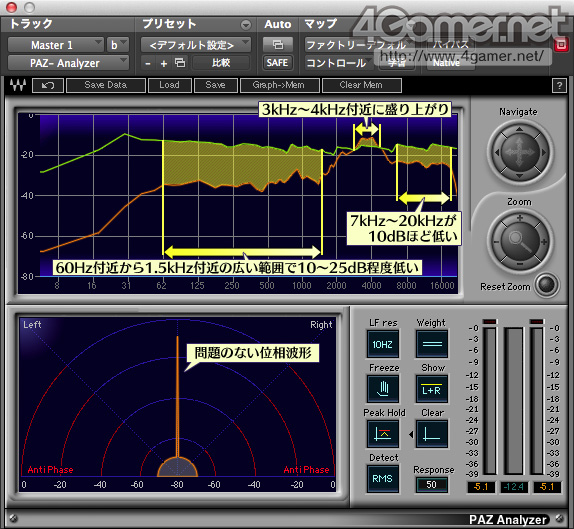
Task: Click the Zoom pad plus at right
Action: click(x=544, y=242)
